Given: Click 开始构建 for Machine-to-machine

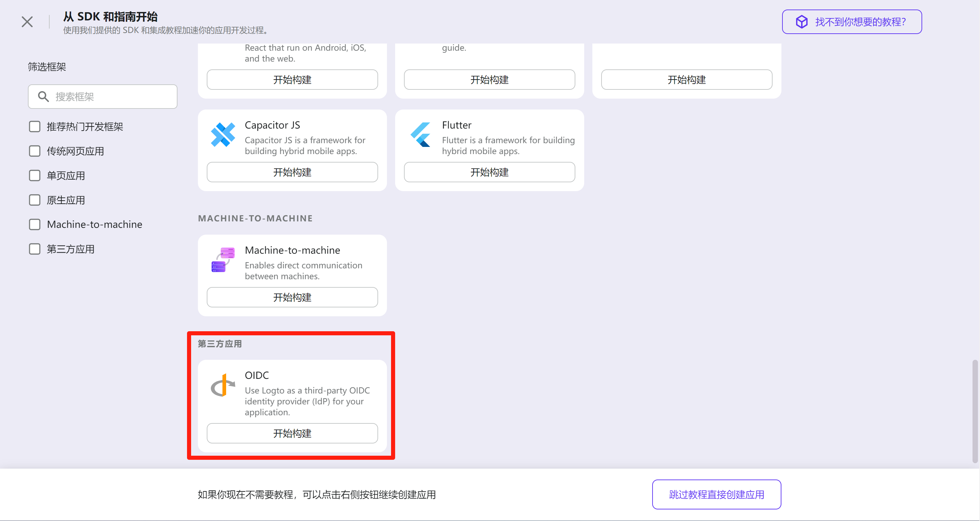Looking at the screenshot, I should 292,297.
